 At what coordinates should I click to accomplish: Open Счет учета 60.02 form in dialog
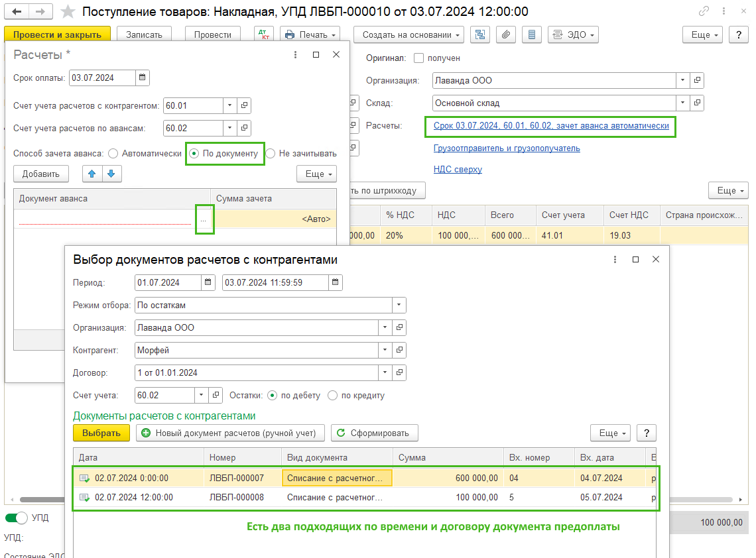click(216, 395)
